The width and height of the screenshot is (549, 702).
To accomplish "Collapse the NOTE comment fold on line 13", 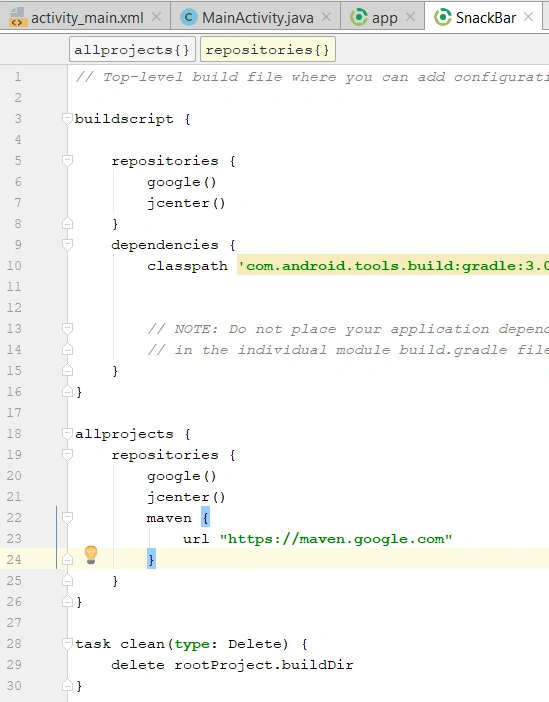I will point(67,329).
